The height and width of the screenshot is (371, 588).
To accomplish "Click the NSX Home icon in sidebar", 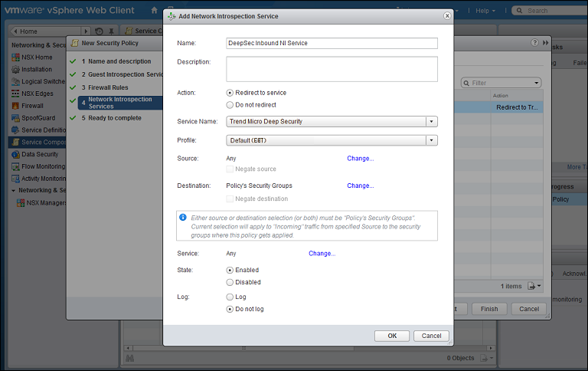I will pyautogui.click(x=15, y=57).
